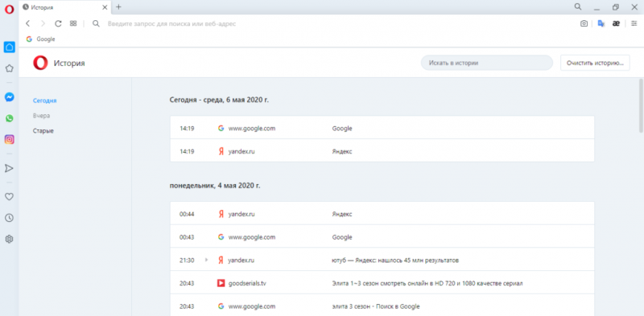Open the Speed Dial grid icon
Screen dimensions: 644x316
pyautogui.click(x=73, y=24)
